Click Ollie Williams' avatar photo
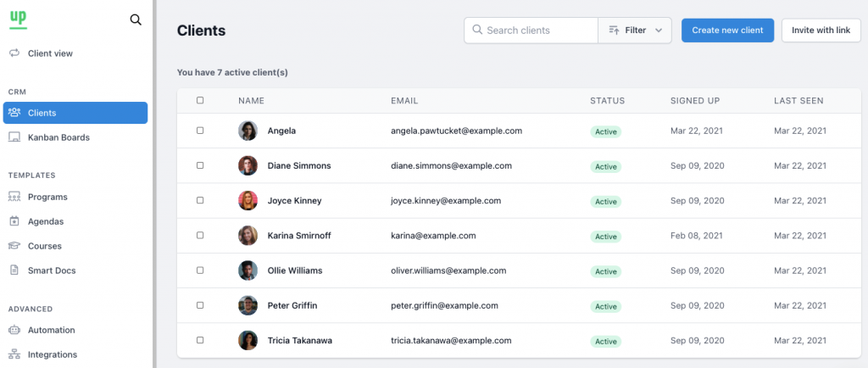This screenshot has height=368, width=868. click(x=248, y=270)
